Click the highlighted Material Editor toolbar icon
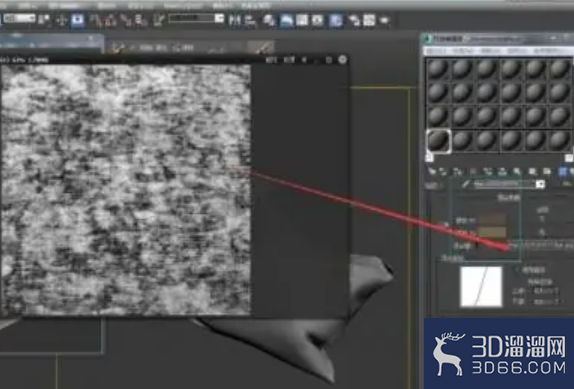Image resolution: width=574 pixels, height=389 pixels. (x=335, y=20)
